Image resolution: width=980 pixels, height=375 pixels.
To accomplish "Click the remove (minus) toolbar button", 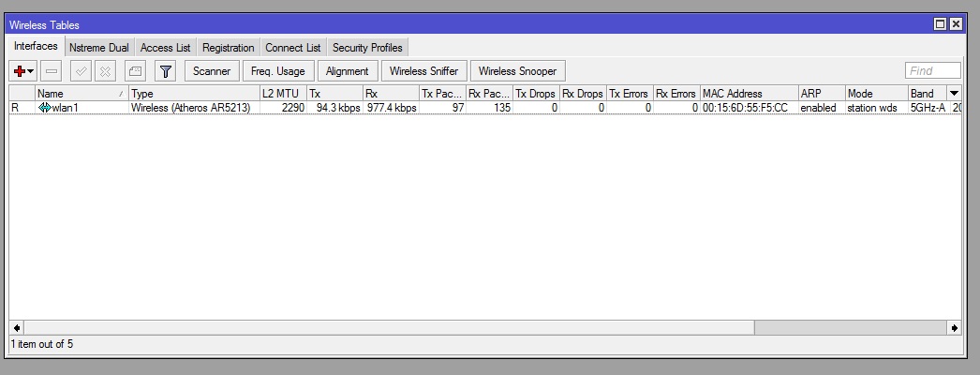I will 52,71.
